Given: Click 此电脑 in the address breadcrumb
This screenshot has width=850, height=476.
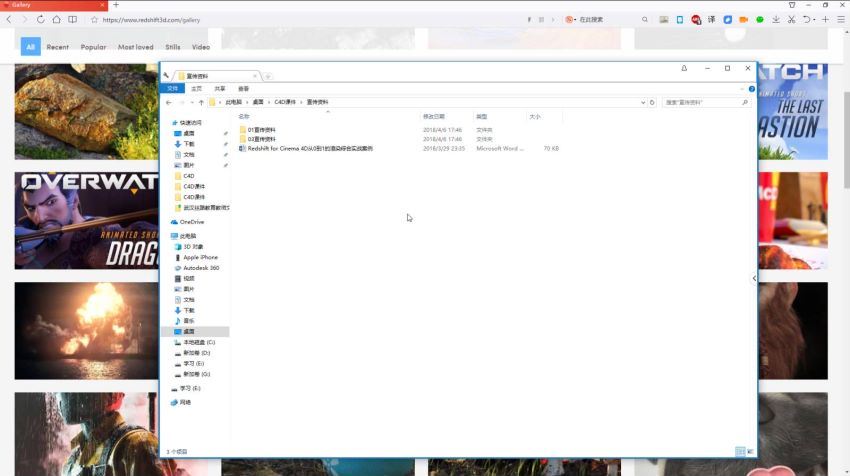Looking at the screenshot, I should (x=234, y=102).
